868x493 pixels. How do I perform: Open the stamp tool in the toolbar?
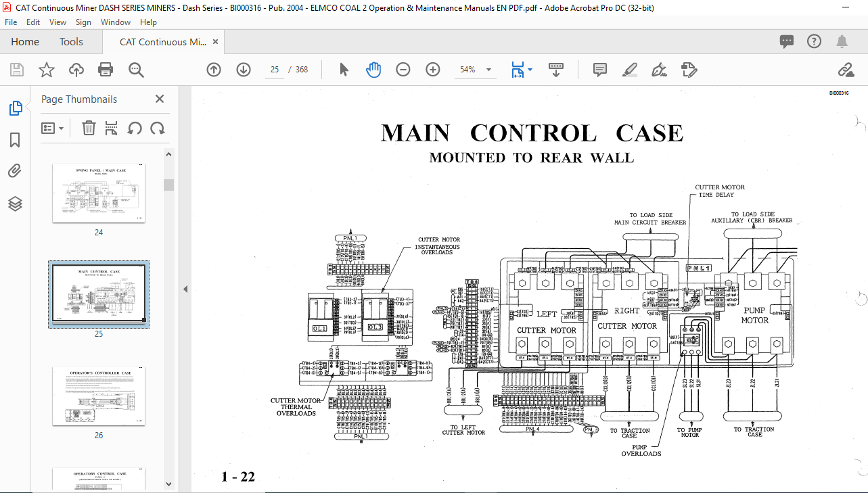[x=689, y=70]
